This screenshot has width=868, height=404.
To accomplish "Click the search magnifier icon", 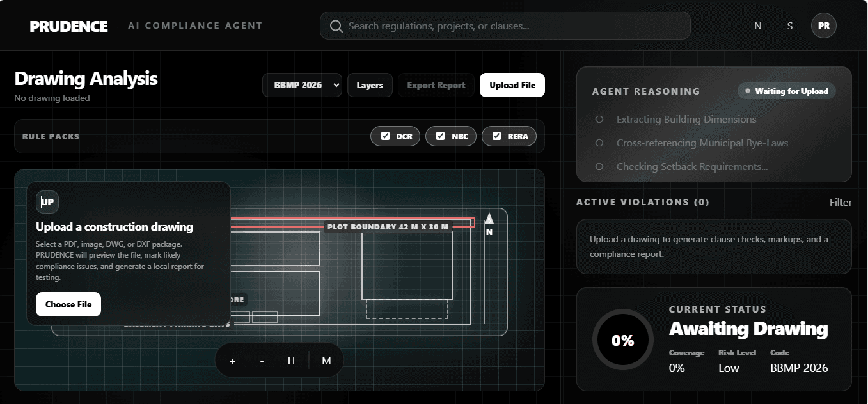I will click(336, 26).
